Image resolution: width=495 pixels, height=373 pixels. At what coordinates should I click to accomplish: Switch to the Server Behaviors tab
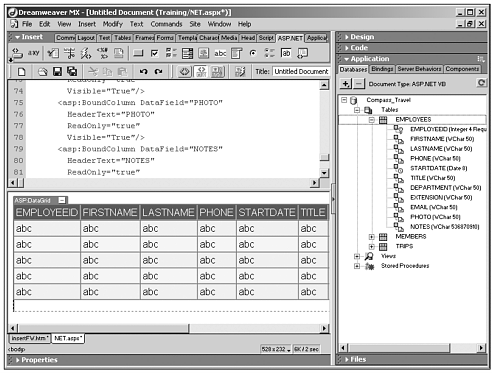coord(419,69)
